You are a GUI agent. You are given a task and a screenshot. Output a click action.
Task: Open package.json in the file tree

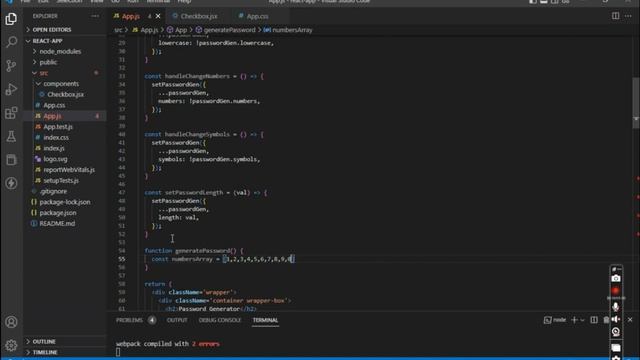(58, 213)
